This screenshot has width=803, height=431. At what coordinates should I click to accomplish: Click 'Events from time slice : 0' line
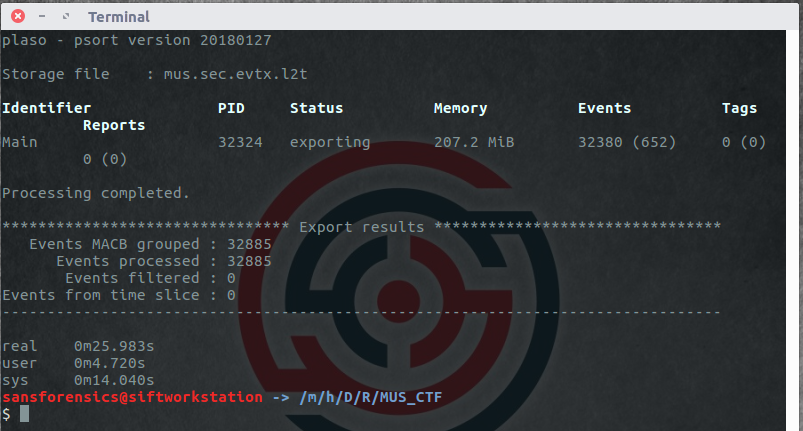pyautogui.click(x=119, y=295)
